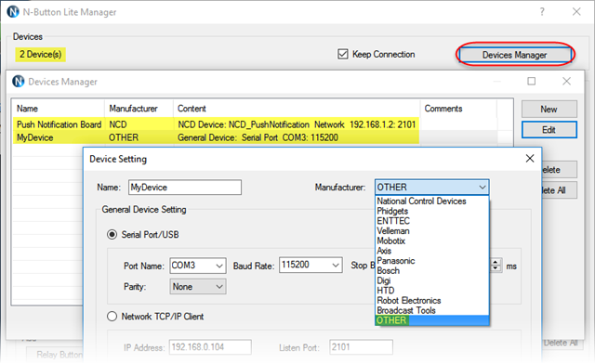Choose Mobotix from manufacturer list

tap(431, 240)
